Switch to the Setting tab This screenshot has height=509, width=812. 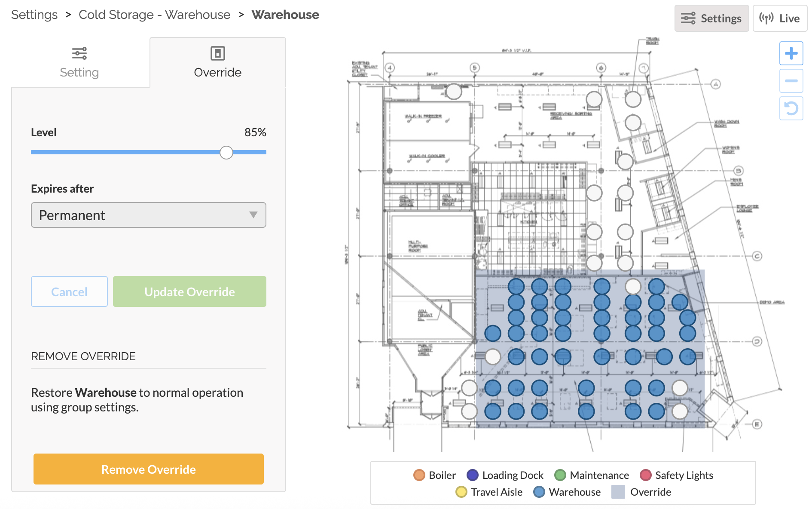tap(80, 63)
